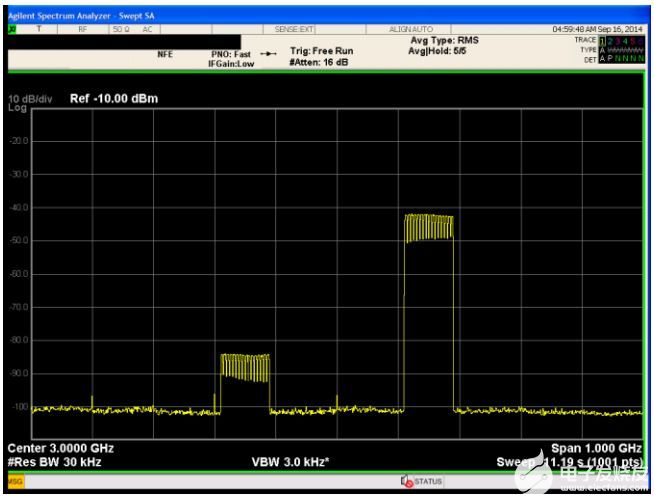Click the green indicator icon at top left
The image size is (654, 498).
pos(13,30)
